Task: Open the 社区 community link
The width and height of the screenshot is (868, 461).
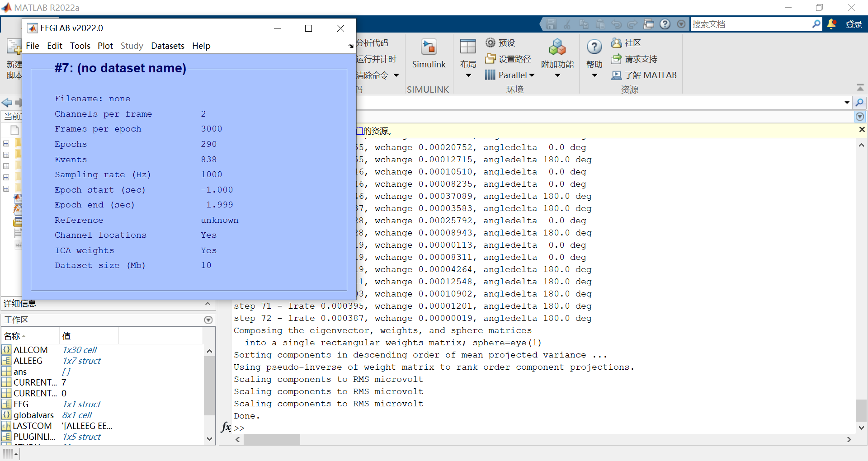Action: pyautogui.click(x=626, y=42)
